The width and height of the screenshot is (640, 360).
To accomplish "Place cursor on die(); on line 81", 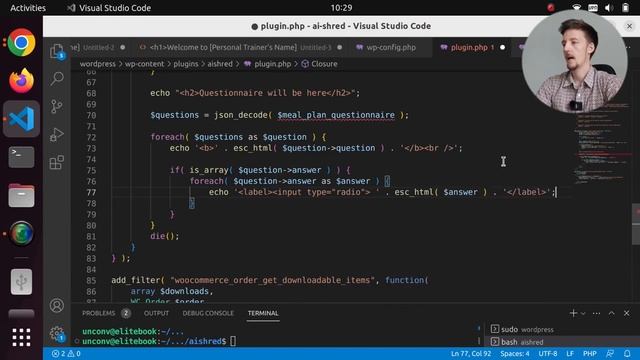I will (x=164, y=236).
